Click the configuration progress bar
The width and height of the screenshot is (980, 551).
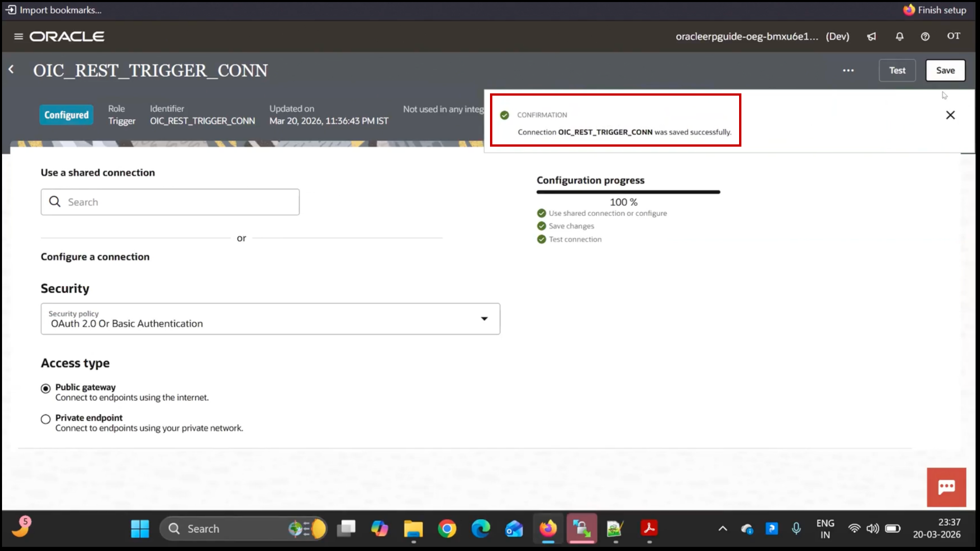(x=628, y=192)
